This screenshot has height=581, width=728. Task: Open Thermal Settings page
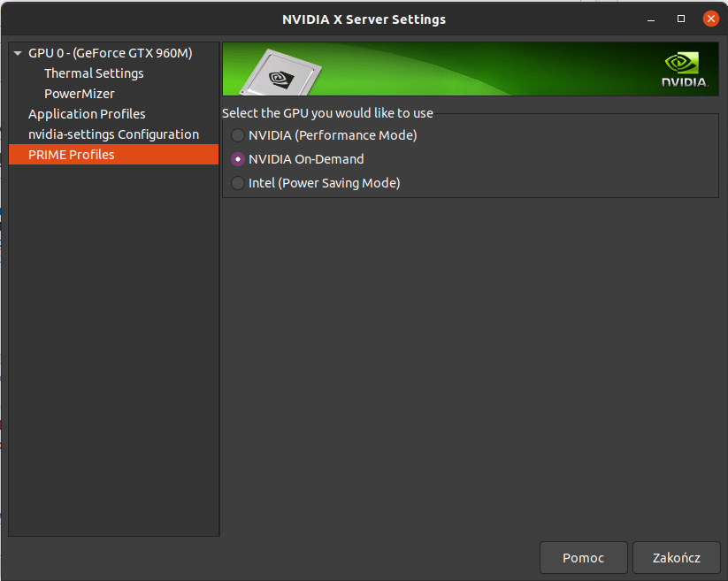(x=94, y=73)
